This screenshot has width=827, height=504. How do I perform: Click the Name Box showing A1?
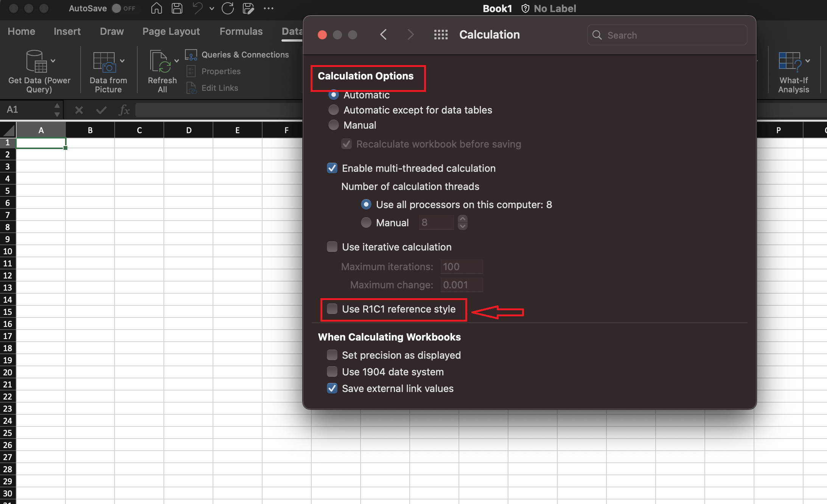(29, 110)
